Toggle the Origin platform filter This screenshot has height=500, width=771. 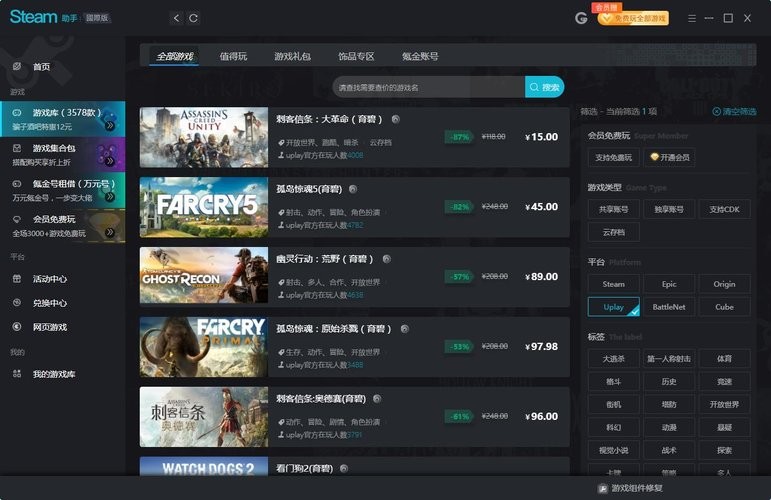[x=724, y=284]
